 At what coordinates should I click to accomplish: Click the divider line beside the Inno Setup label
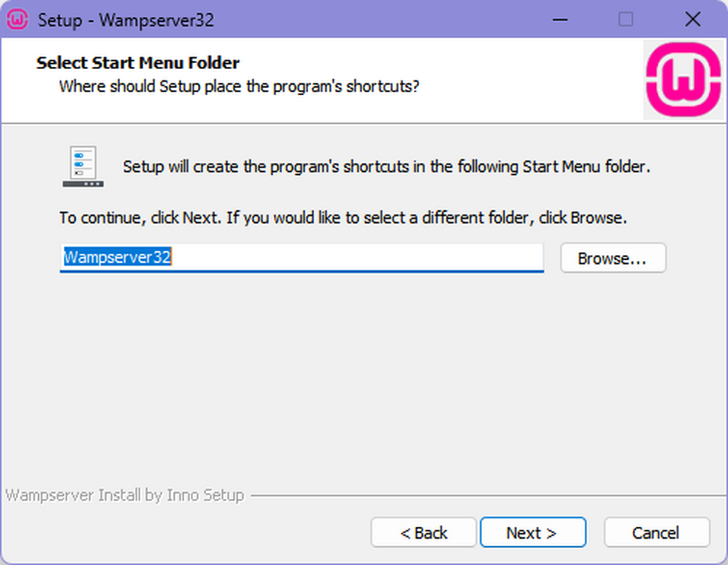[x=485, y=496]
